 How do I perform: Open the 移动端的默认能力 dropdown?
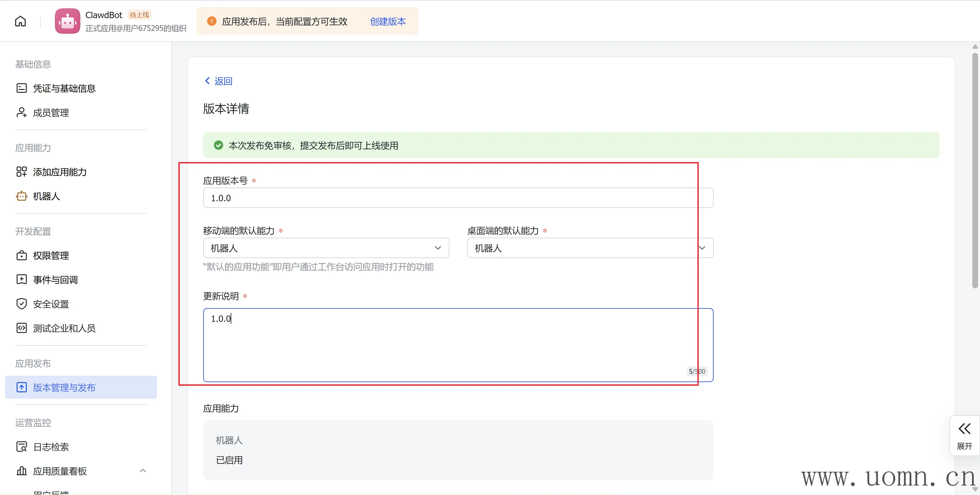pos(326,248)
